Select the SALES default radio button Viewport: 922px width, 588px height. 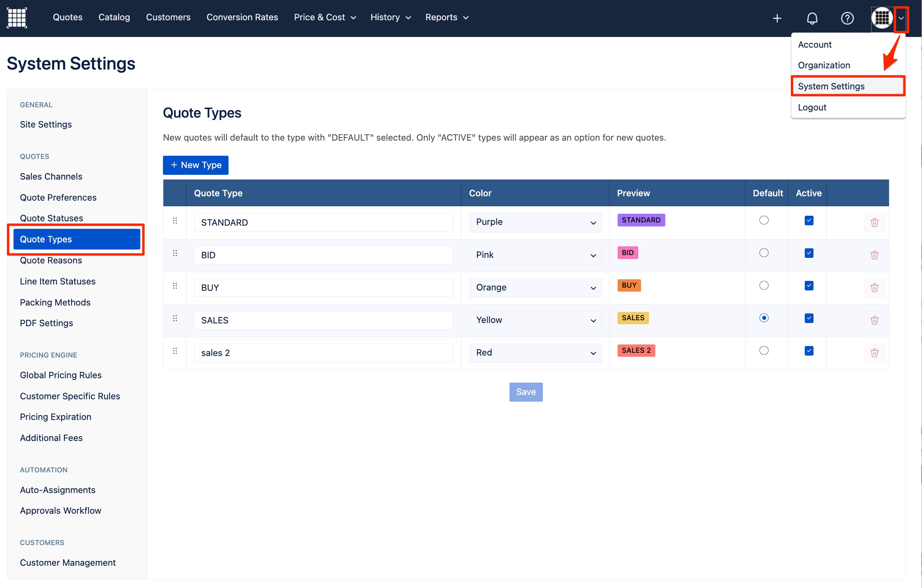point(764,318)
